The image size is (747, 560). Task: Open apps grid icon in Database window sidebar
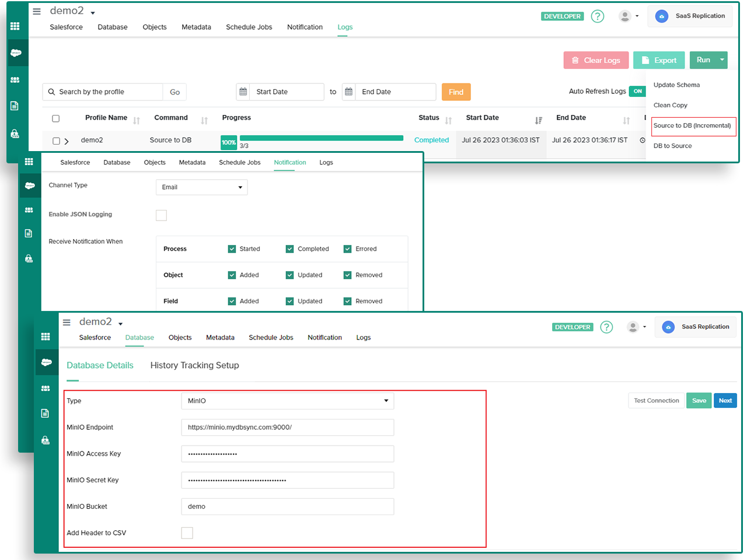click(46, 337)
